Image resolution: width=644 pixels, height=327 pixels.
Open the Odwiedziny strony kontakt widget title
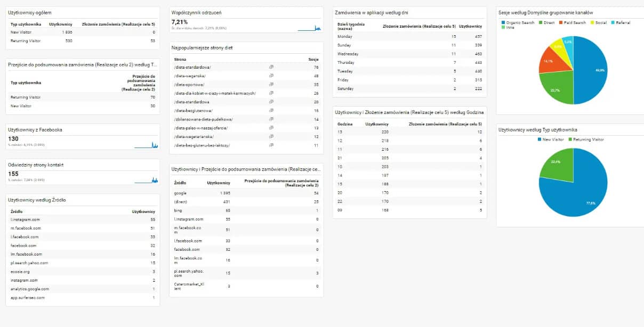[x=35, y=165]
